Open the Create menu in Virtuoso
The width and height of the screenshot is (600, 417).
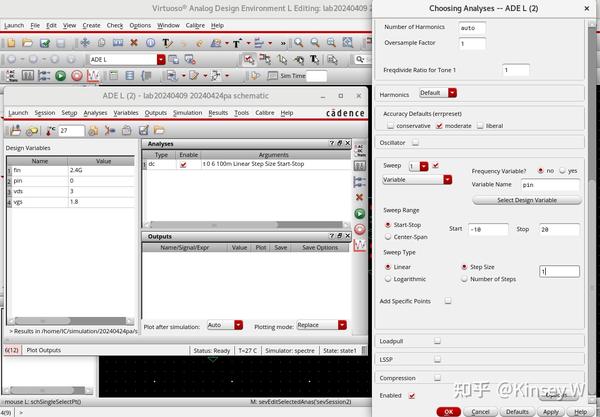coord(91,25)
